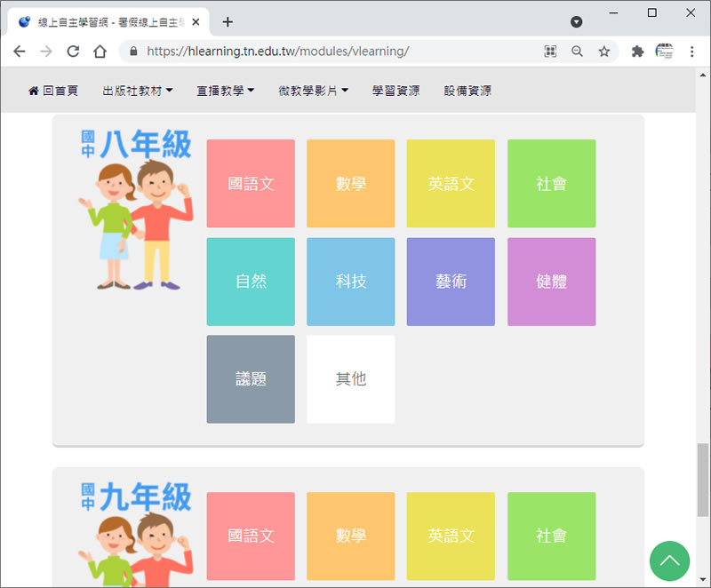Open the 自然 subject tile
The height and width of the screenshot is (588, 711).
point(251,282)
